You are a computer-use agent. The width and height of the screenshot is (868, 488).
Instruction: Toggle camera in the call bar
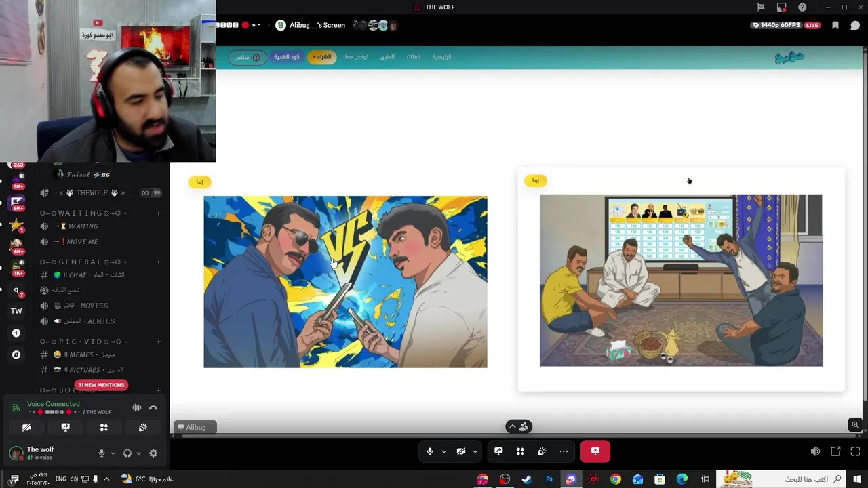click(460, 451)
